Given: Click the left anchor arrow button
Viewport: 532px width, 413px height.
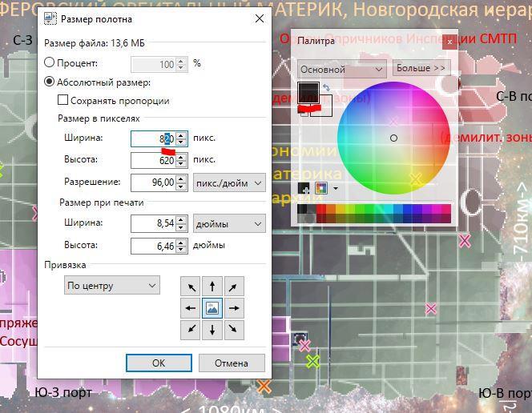Looking at the screenshot, I should click(x=191, y=307).
